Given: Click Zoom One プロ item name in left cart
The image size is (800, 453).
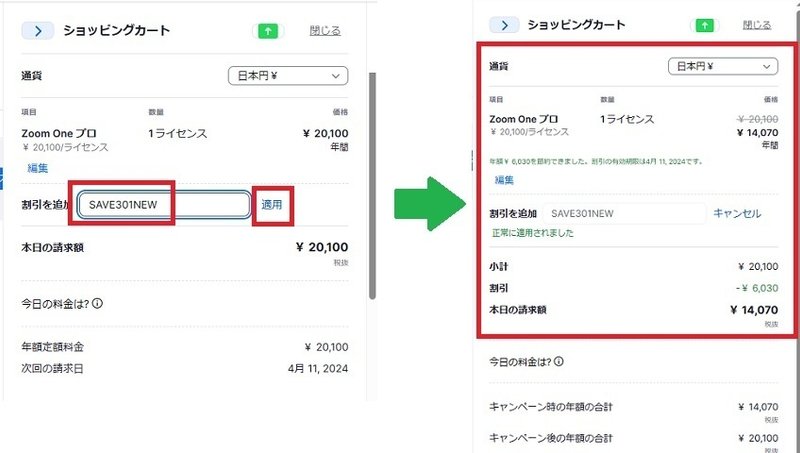Looking at the screenshot, I should coord(59,134).
